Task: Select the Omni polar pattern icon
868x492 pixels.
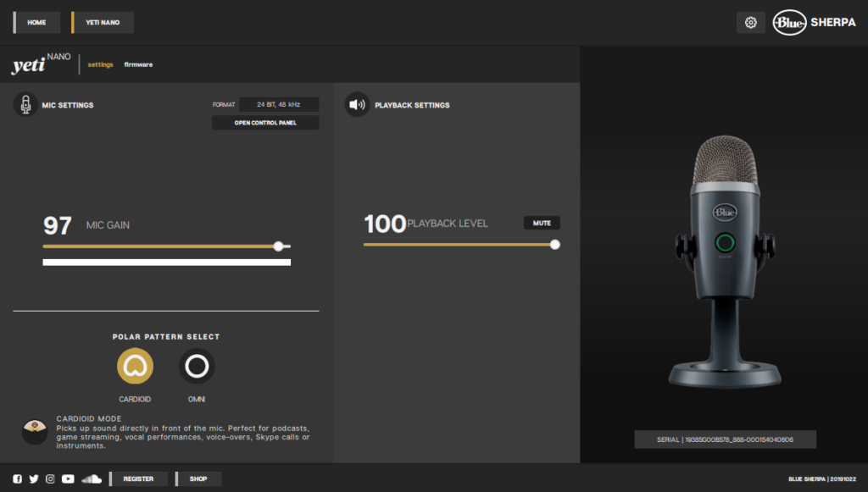Action: (197, 366)
